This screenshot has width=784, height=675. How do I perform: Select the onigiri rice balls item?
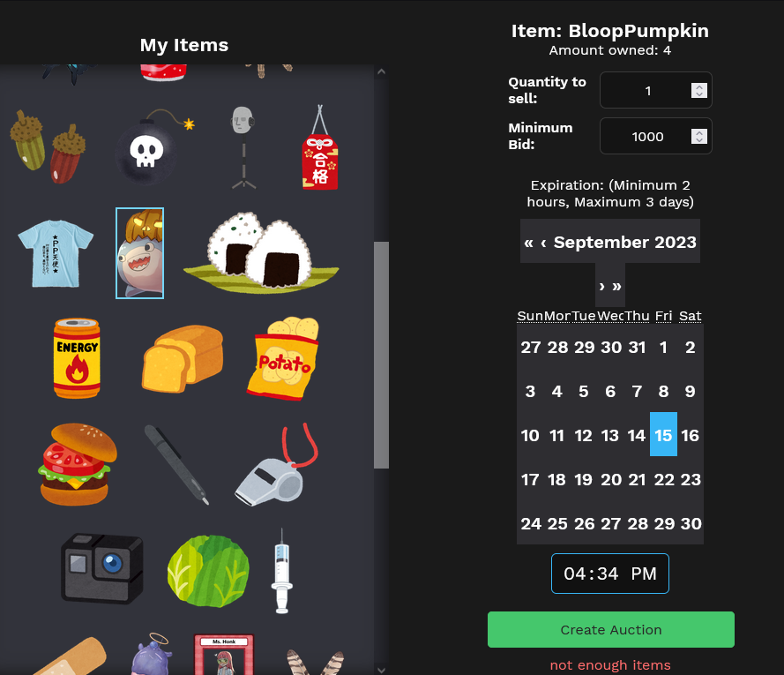click(261, 252)
